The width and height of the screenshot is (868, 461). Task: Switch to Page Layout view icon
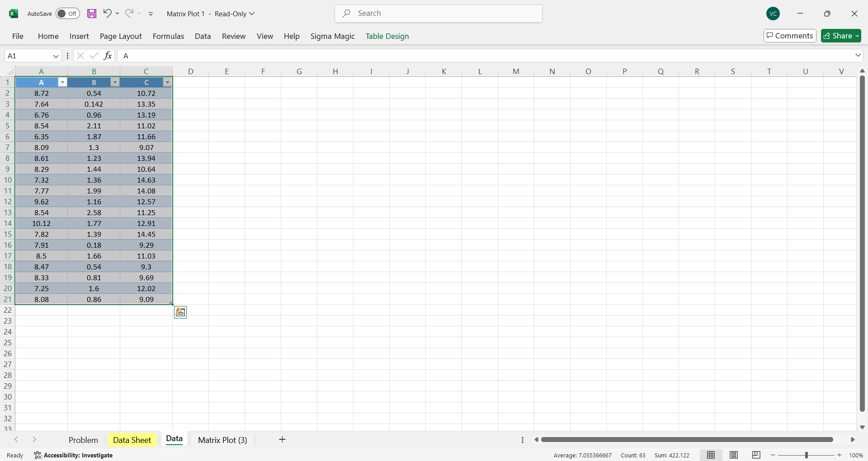734,455
